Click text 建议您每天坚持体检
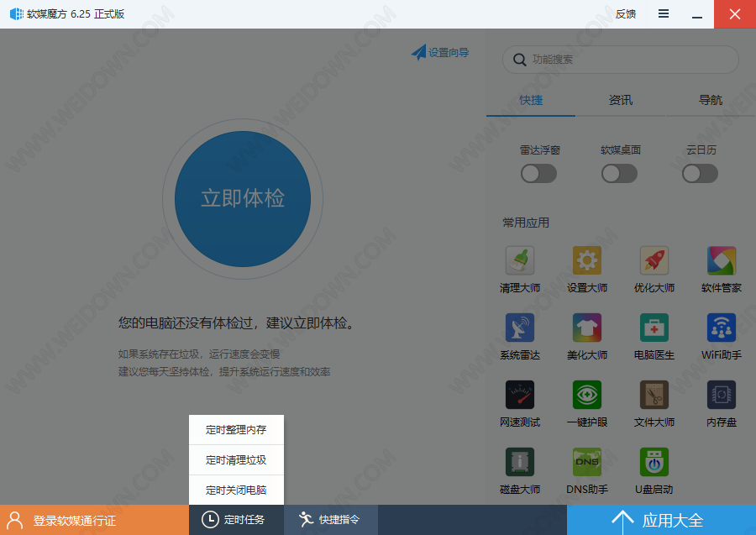Screen dimensions: 756x535 pyautogui.click(x=164, y=372)
